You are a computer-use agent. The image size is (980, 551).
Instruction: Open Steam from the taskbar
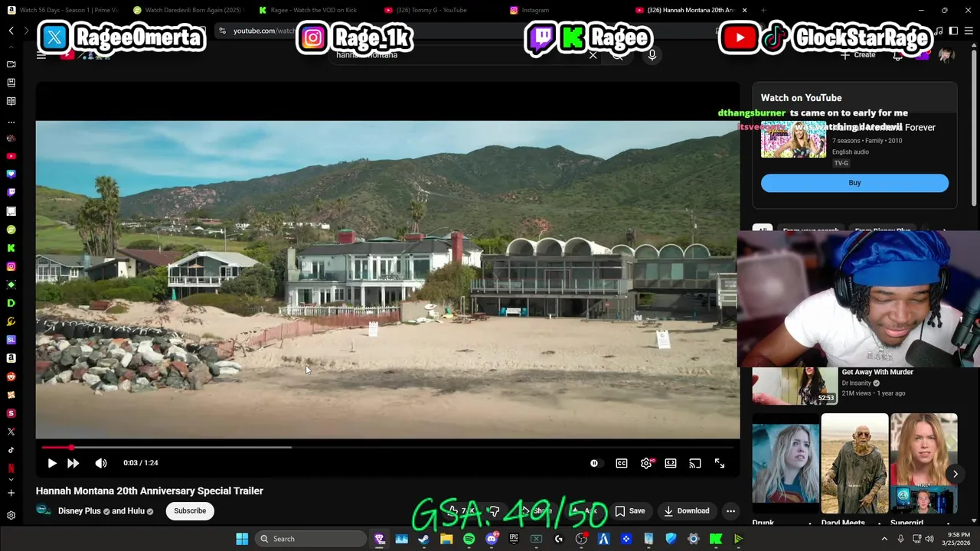click(x=423, y=539)
